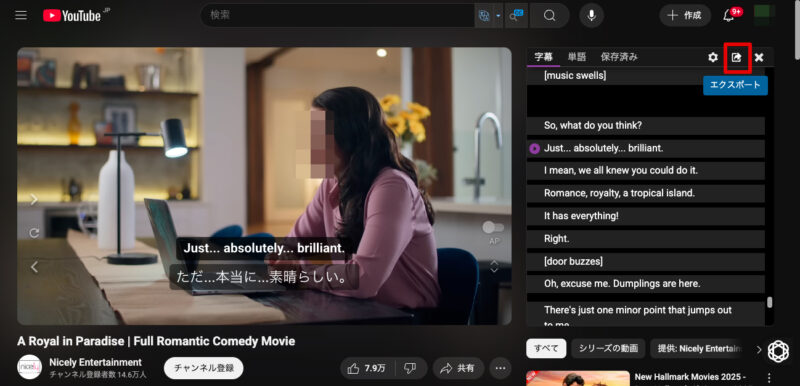Close the subtitle panel with X

(x=759, y=57)
